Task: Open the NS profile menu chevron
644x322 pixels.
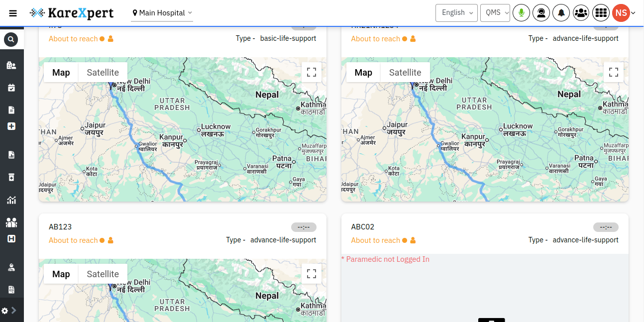Action: (633, 12)
